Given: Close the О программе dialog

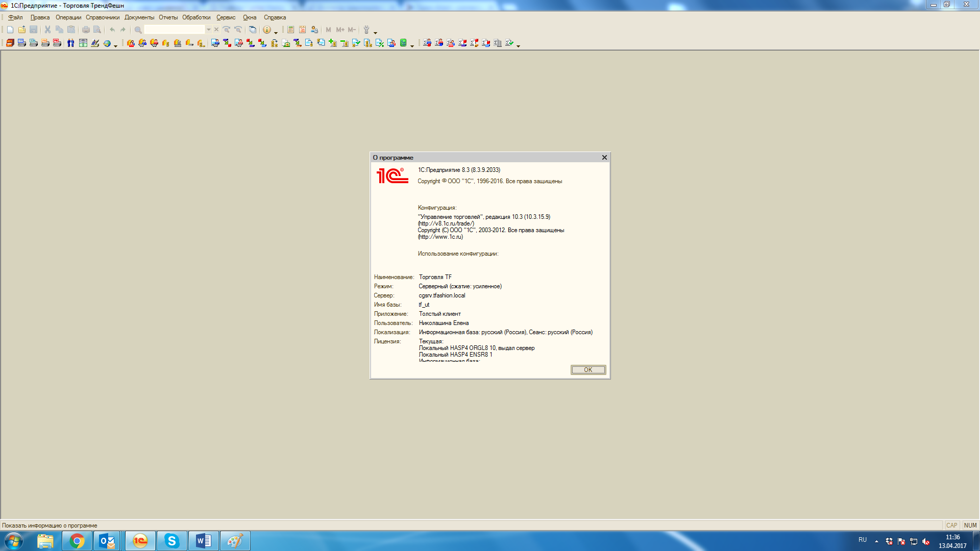Looking at the screenshot, I should pyautogui.click(x=604, y=157).
